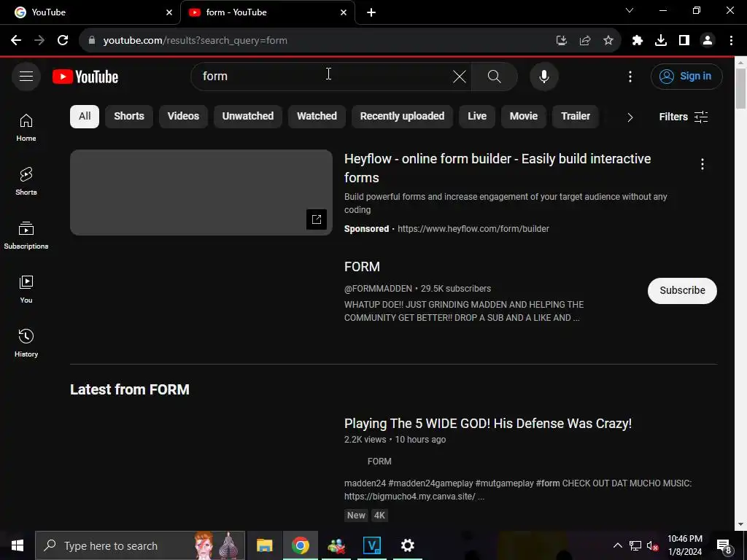Image resolution: width=747 pixels, height=560 pixels.
Task: Click the Heyflow ad thumbnail
Action: (201, 192)
